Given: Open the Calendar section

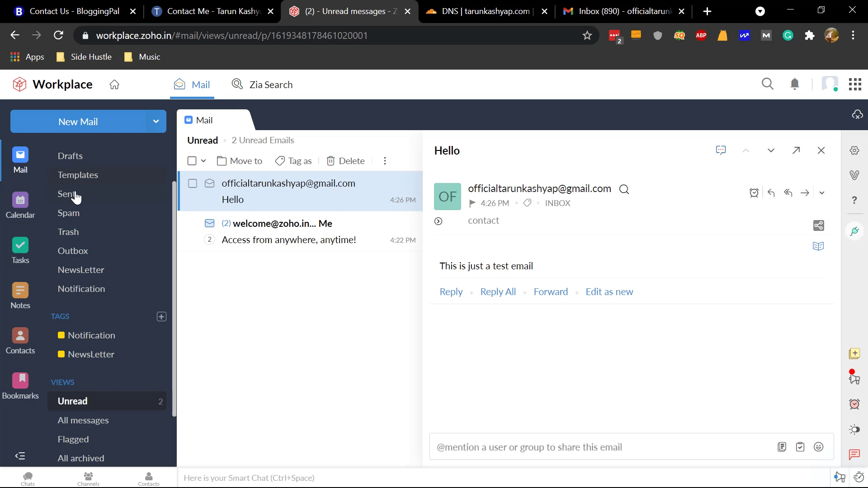Looking at the screenshot, I should click(20, 206).
